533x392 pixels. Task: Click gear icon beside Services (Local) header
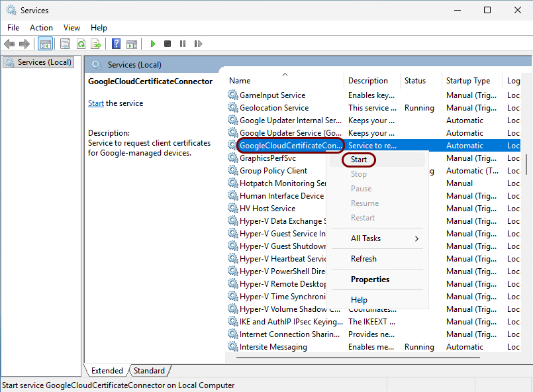pyautogui.click(x=97, y=65)
